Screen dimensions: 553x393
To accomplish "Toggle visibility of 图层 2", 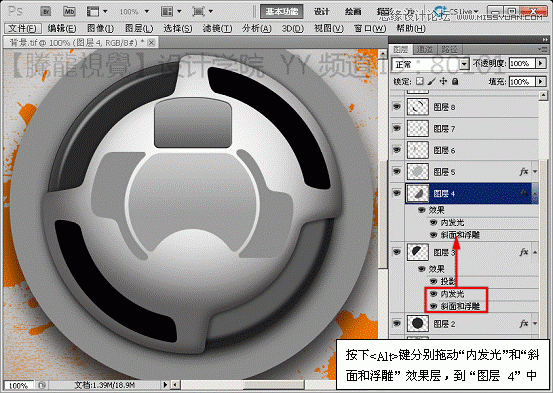I will pyautogui.click(x=397, y=323).
